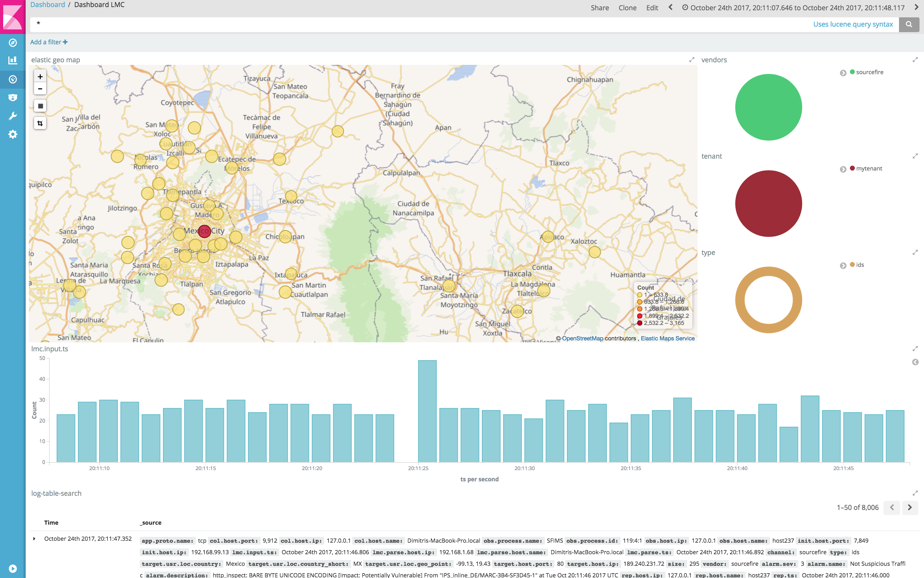
Task: Open Dev Tools wrench icon
Action: coord(13,116)
